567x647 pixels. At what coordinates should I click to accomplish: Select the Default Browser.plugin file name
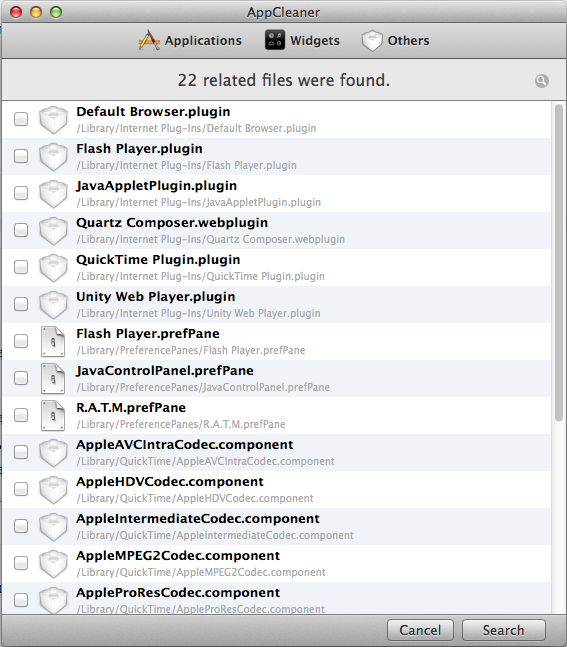click(153, 112)
